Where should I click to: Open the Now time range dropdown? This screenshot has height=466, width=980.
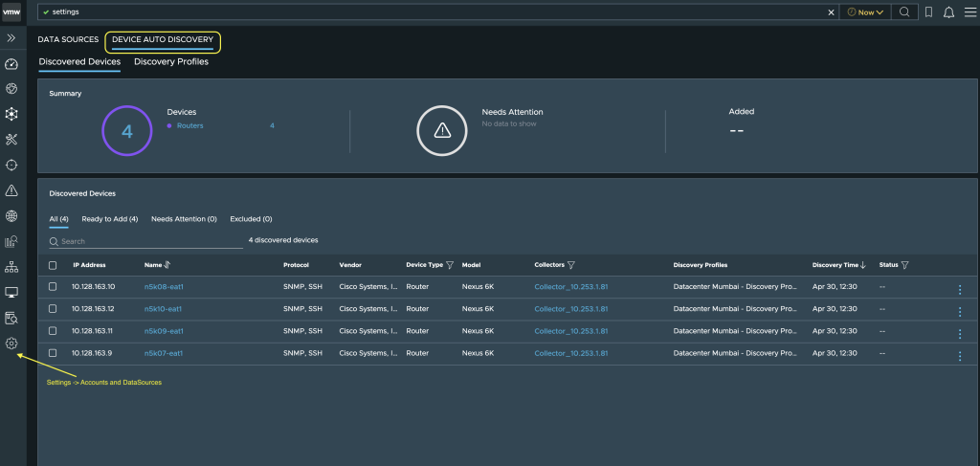tap(865, 11)
